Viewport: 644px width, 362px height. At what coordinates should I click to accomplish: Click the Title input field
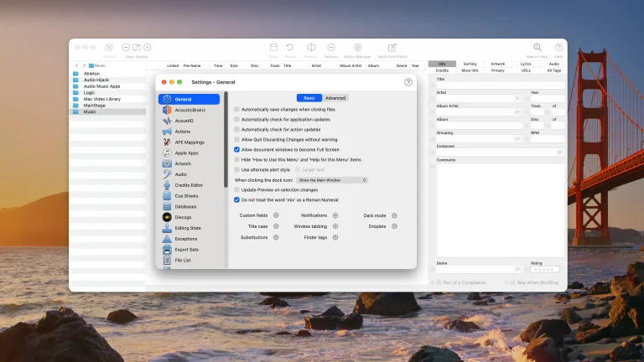click(501, 85)
